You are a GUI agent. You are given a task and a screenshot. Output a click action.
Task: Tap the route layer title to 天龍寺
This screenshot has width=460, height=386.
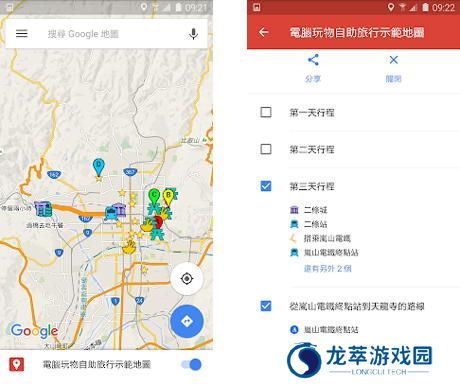coord(357,306)
